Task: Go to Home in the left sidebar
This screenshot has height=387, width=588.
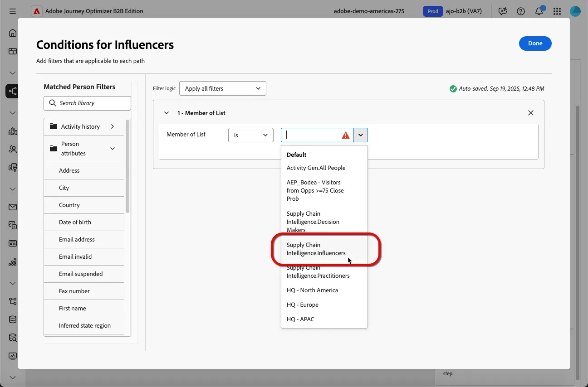Action: pyautogui.click(x=13, y=33)
